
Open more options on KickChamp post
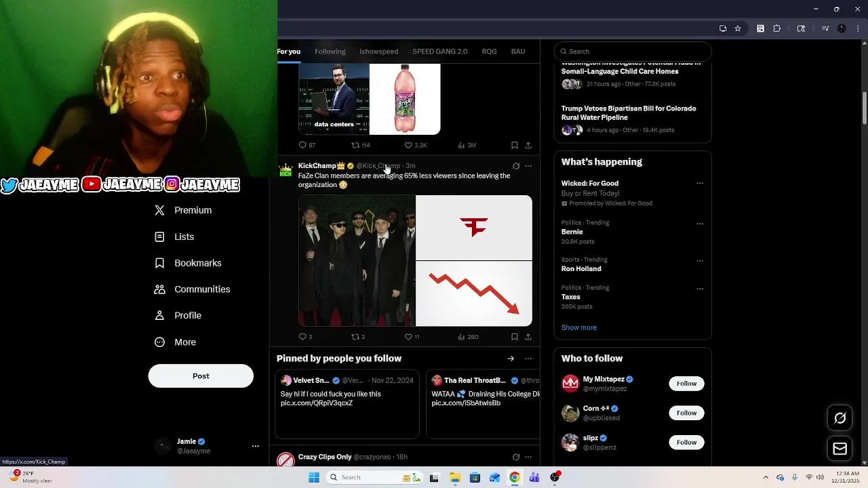[528, 166]
